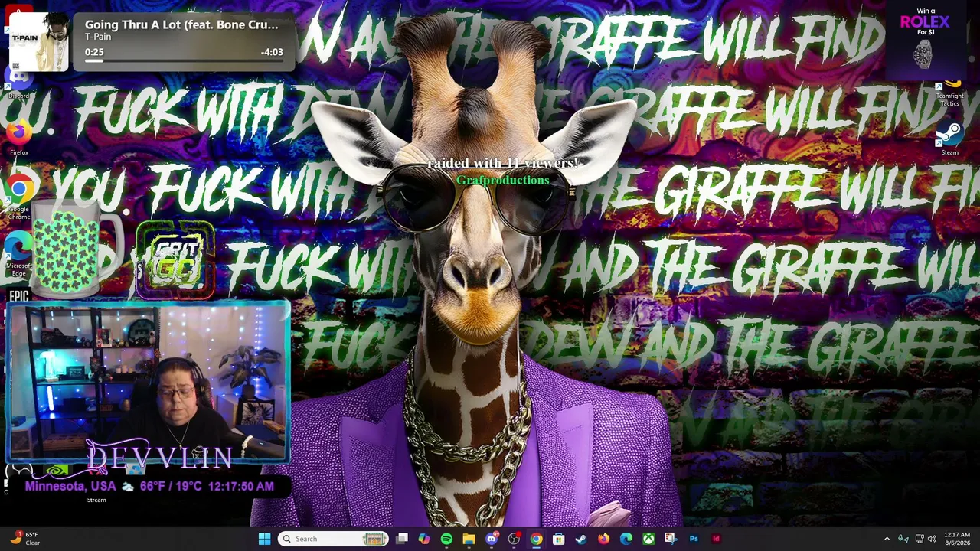The width and height of the screenshot is (980, 551).
Task: Open the volume control tray icon
Action: tap(932, 539)
